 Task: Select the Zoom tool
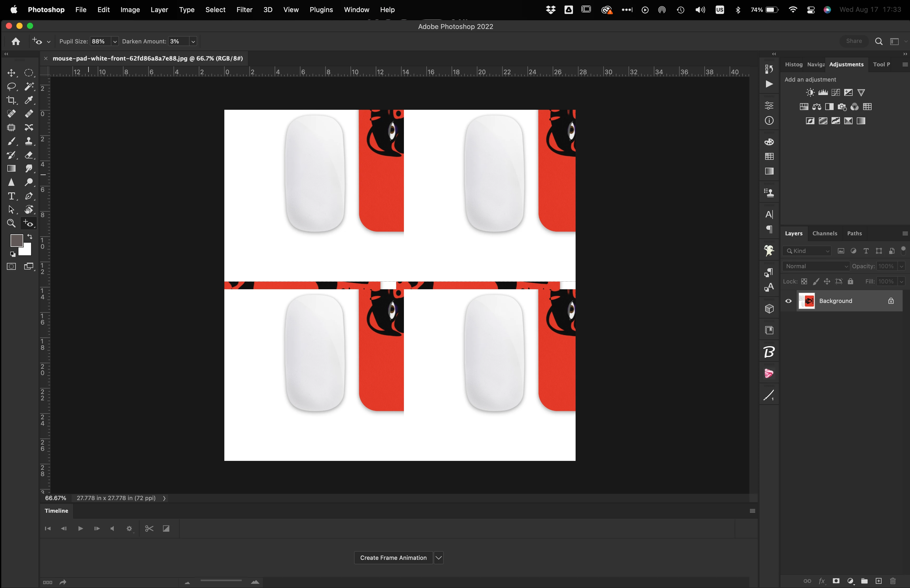pos(11,223)
